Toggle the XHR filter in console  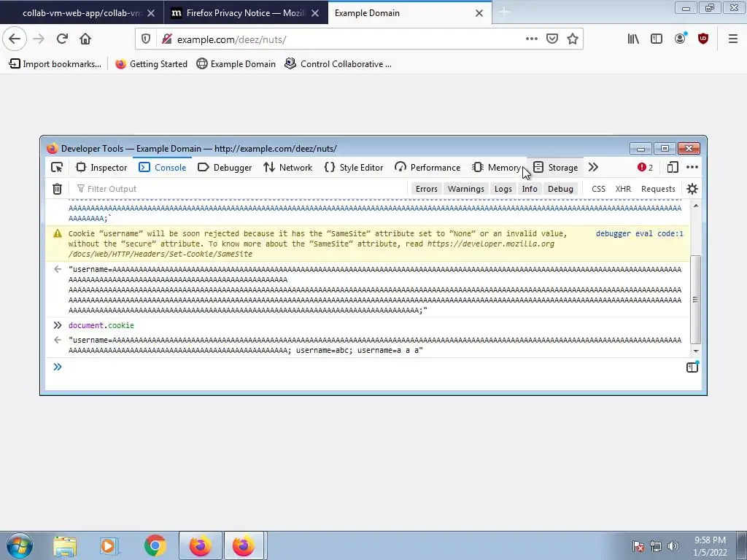(x=623, y=189)
